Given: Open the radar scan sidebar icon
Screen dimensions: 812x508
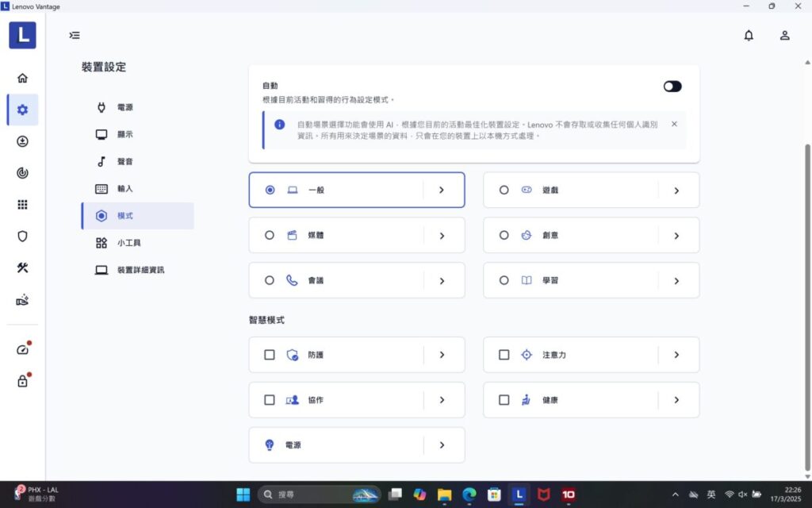Looking at the screenshot, I should pos(22,173).
